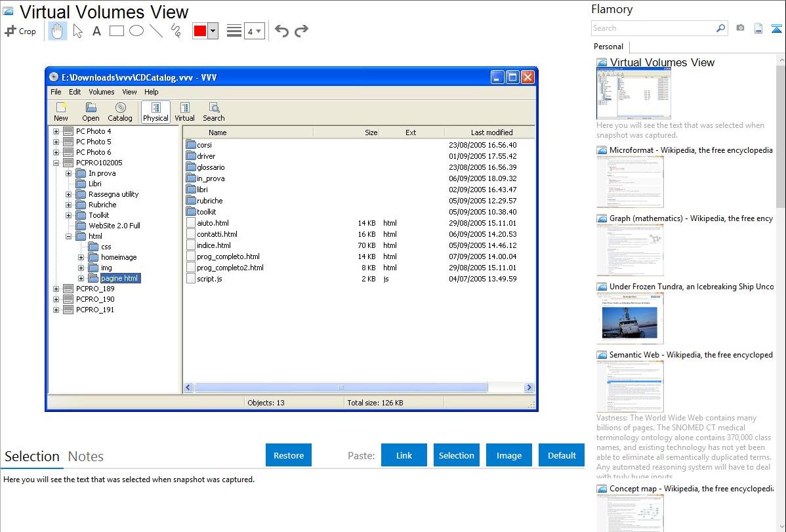The width and height of the screenshot is (786, 532).
Task: Select the pagine html tree folder
Action: 120,278
